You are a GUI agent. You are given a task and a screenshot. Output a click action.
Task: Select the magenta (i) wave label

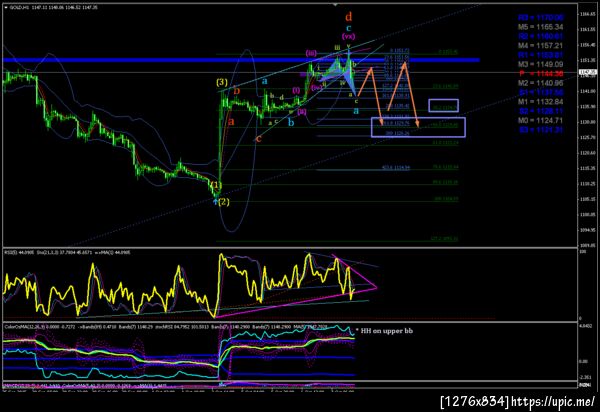pyautogui.click(x=296, y=90)
